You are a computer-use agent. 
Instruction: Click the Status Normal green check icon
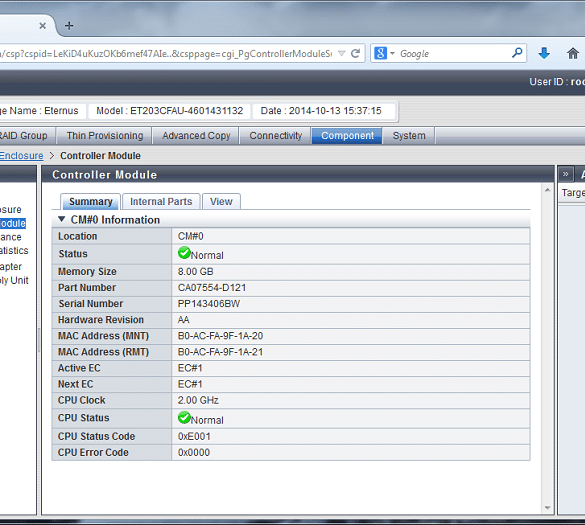184,253
